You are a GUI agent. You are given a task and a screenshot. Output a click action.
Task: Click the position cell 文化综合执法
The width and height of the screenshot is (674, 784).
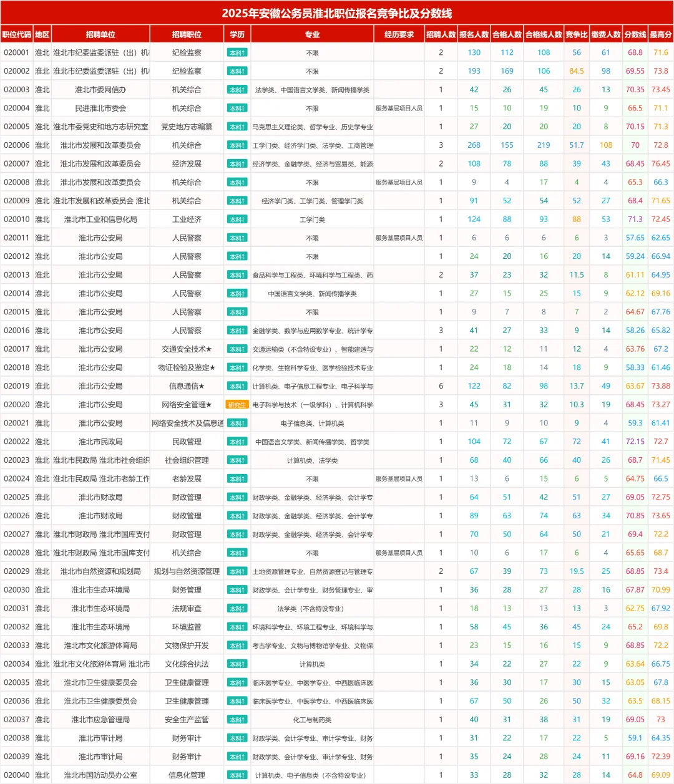(x=187, y=664)
